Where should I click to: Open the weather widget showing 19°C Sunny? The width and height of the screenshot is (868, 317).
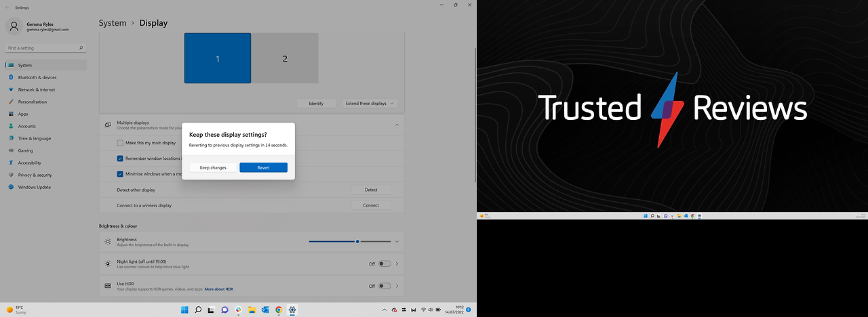coord(16,310)
